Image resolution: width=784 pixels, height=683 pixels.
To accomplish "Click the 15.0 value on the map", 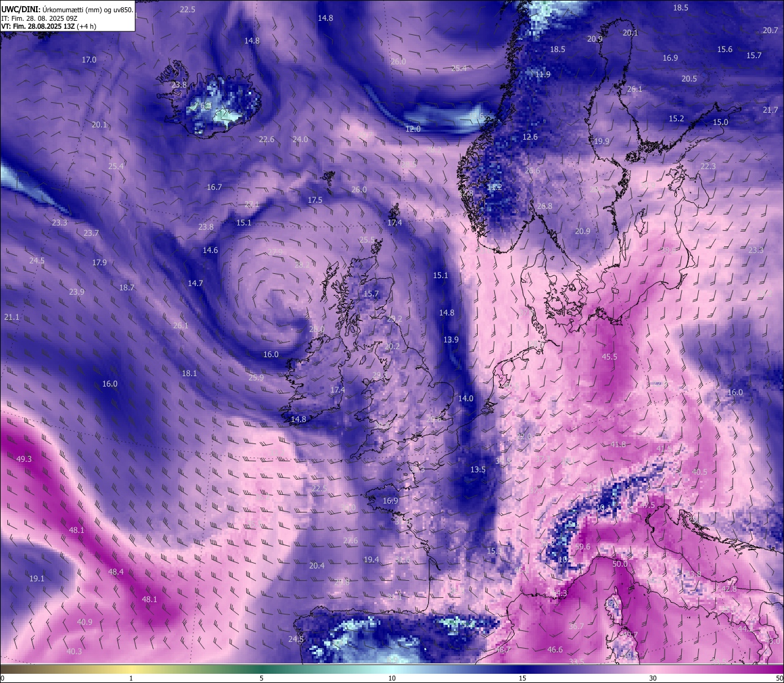I will 720,122.
